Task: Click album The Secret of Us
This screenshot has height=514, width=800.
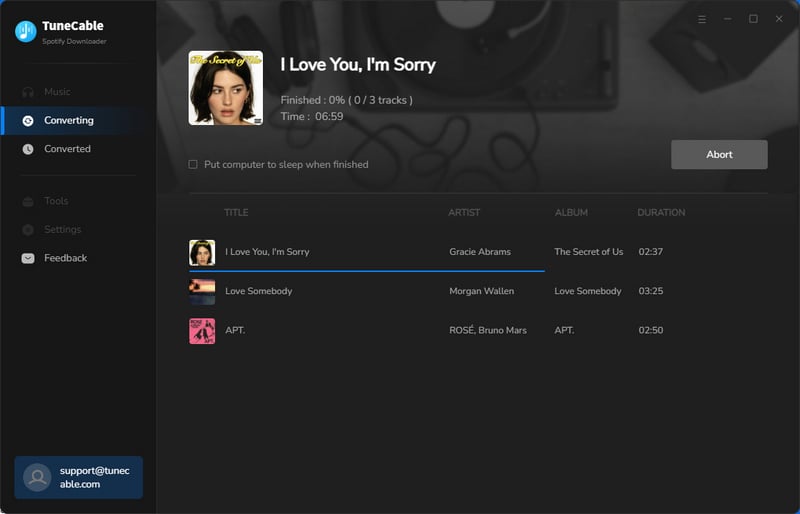Action: [588, 252]
